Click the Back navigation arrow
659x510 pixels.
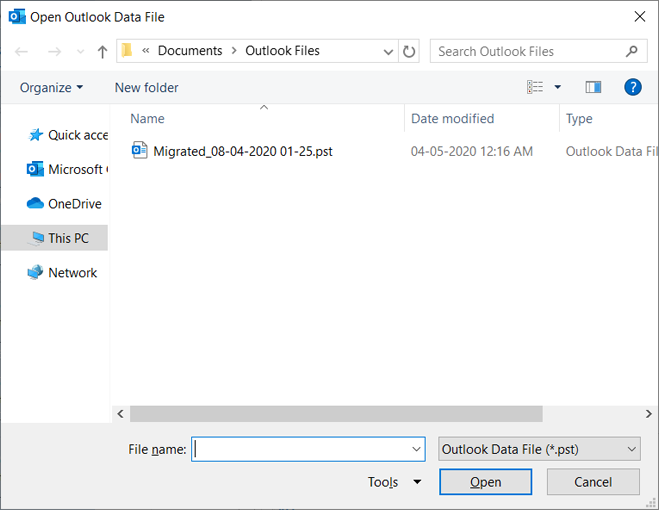(21, 51)
